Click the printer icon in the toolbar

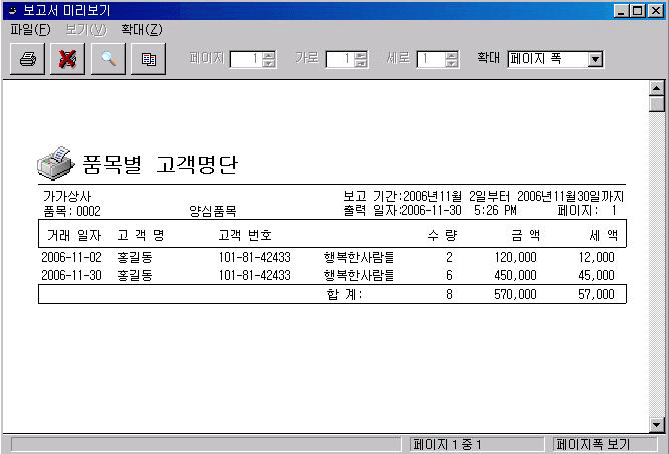coord(27,59)
